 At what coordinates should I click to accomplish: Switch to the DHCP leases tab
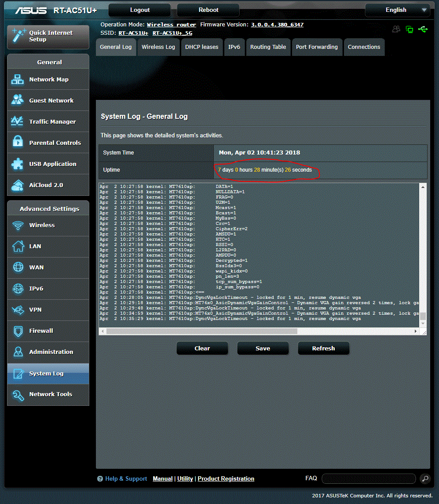201,47
